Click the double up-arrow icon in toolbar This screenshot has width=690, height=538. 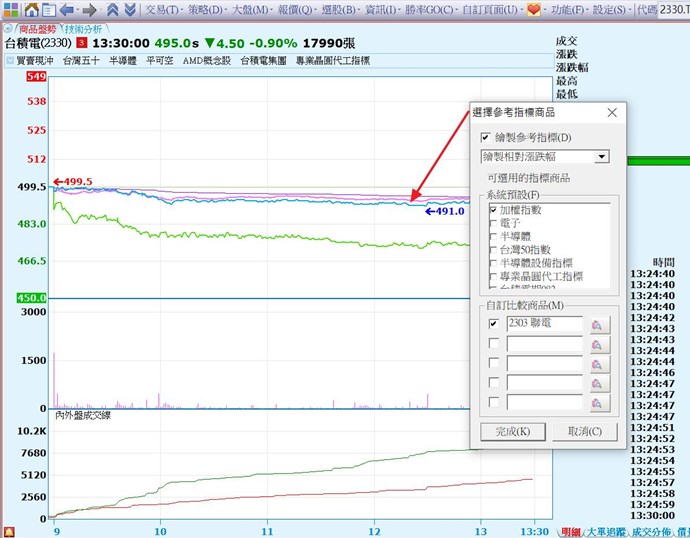pos(112,9)
